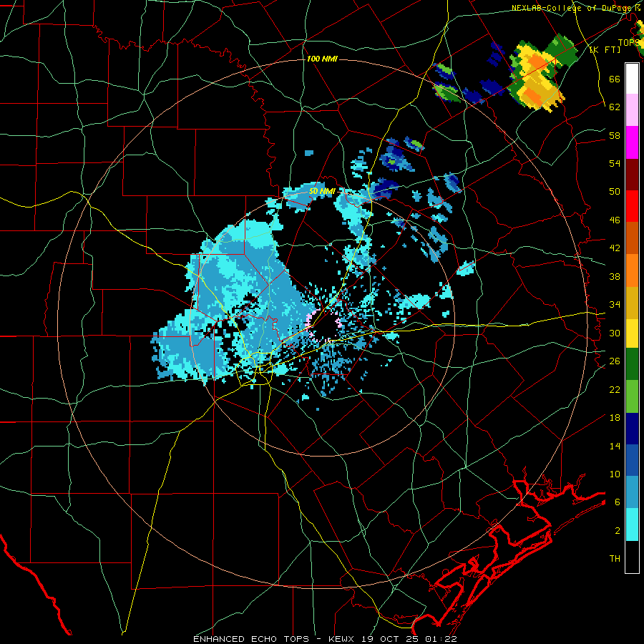Click the light pink legend swatch
This screenshot has height=644, width=644.
click(632, 109)
